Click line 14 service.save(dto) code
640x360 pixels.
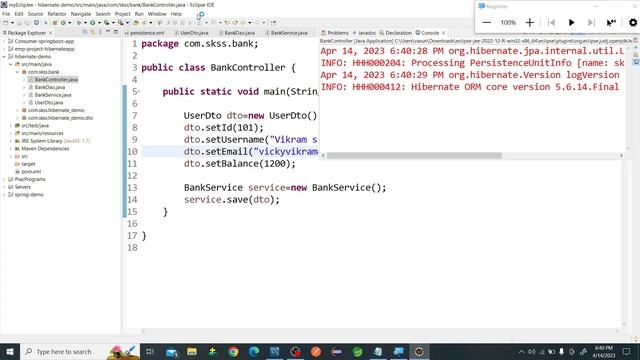click(231, 200)
